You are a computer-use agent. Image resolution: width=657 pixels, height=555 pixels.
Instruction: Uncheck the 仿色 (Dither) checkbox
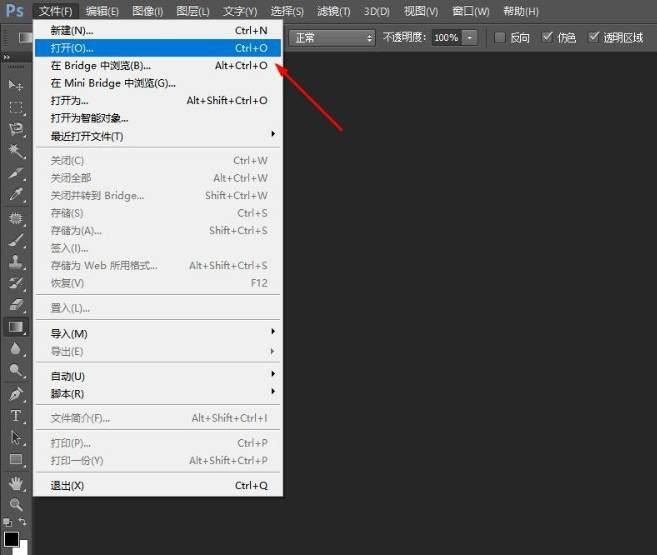(547, 37)
